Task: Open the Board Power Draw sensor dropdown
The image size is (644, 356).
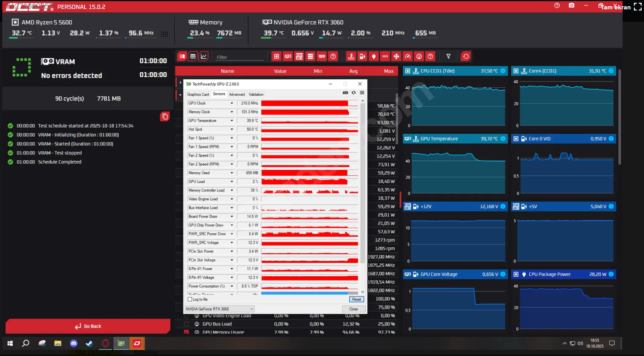Action: [x=232, y=216]
